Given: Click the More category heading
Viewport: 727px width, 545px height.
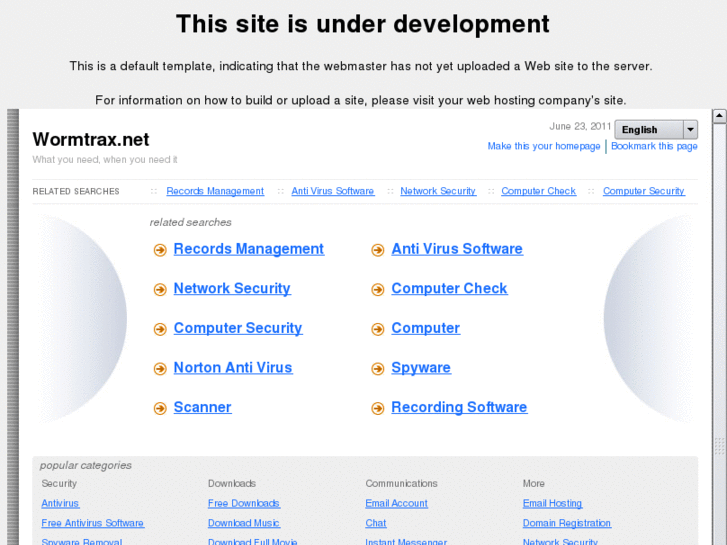Looking at the screenshot, I should [x=534, y=483].
